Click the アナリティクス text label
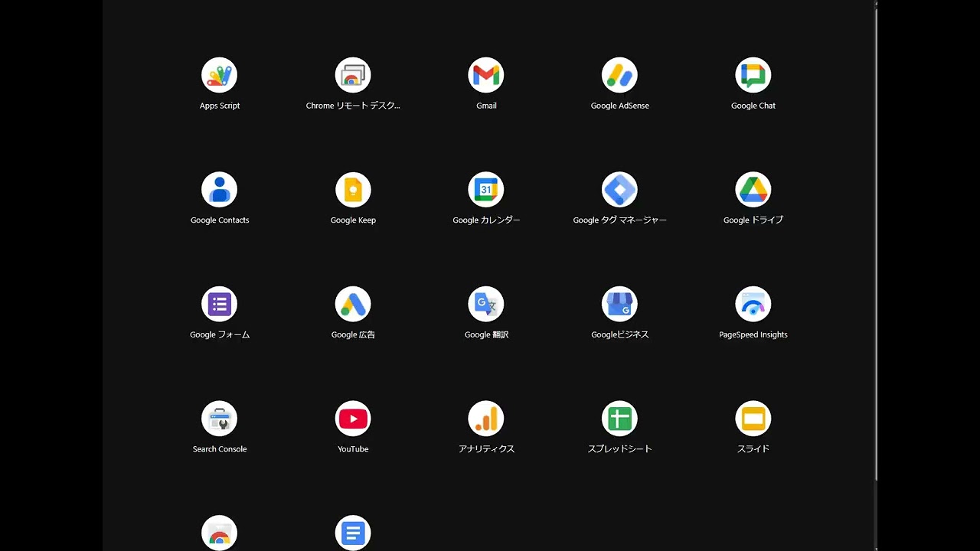The width and height of the screenshot is (980, 551). point(486,449)
